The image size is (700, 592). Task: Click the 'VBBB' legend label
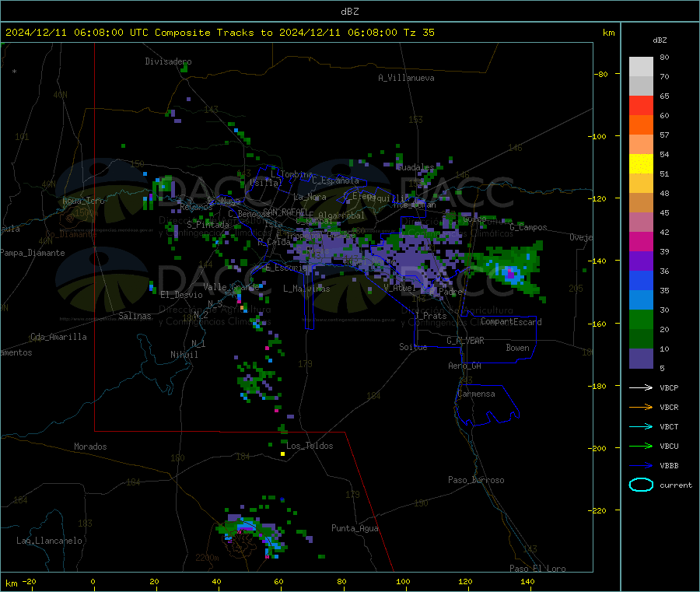(669, 465)
